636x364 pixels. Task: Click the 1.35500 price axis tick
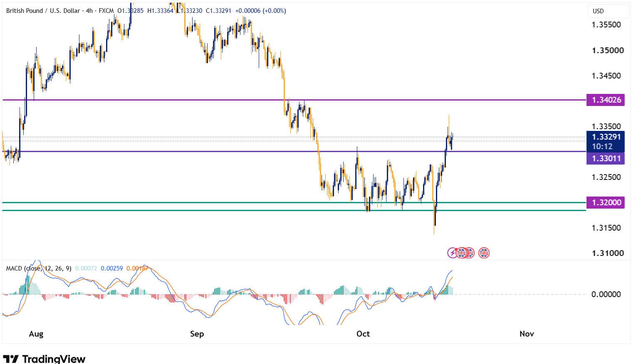606,25
